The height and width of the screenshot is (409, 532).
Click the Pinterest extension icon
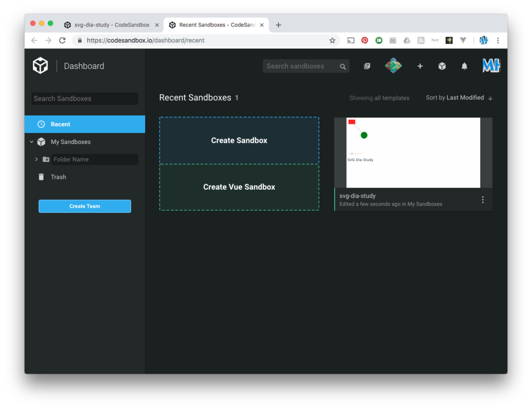[x=364, y=41]
